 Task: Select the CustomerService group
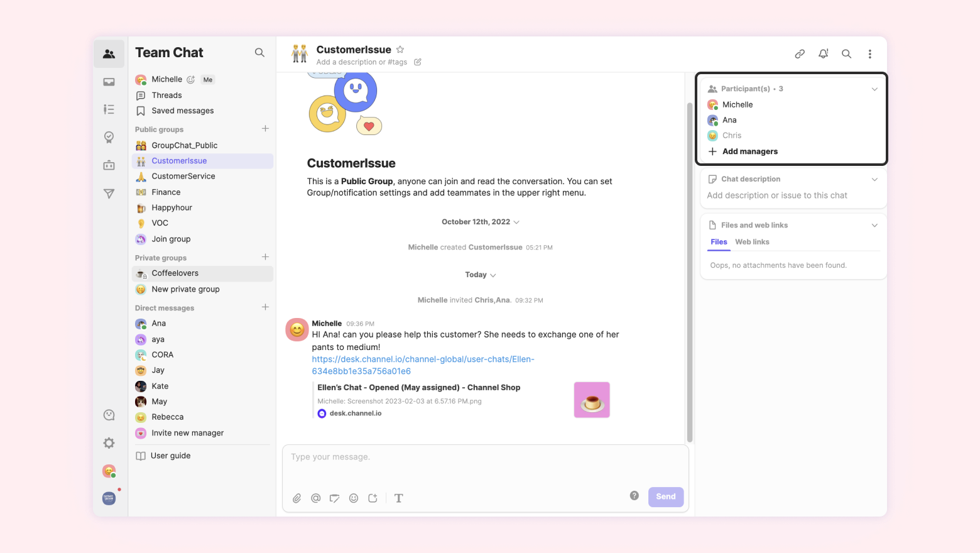[x=202, y=177]
